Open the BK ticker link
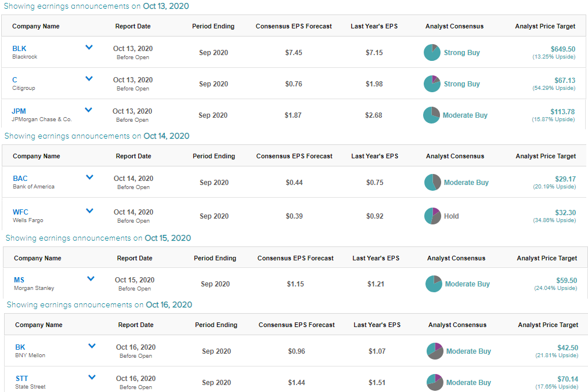The image size is (588, 392). pos(20,347)
